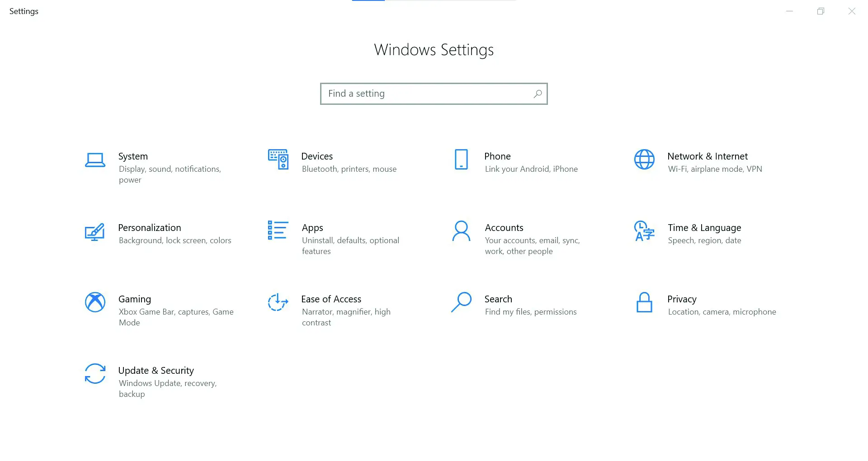Click the System laptop icon
Screen dimensions: 868x461
tap(95, 160)
